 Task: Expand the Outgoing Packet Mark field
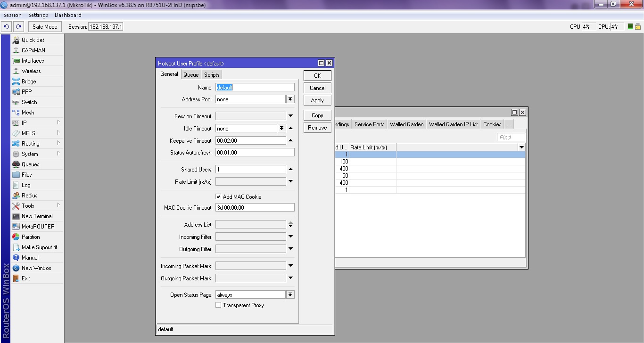(x=291, y=278)
